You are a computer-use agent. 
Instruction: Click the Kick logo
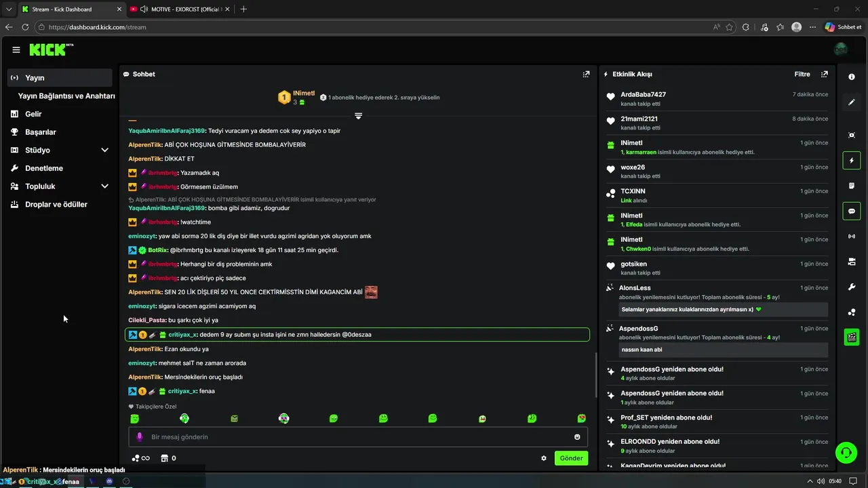pyautogui.click(x=51, y=49)
